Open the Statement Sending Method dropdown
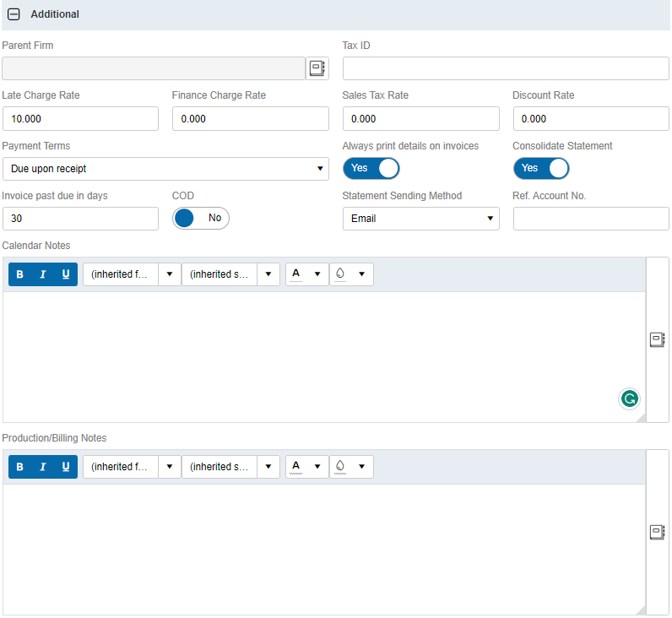672x618 pixels. (x=420, y=219)
